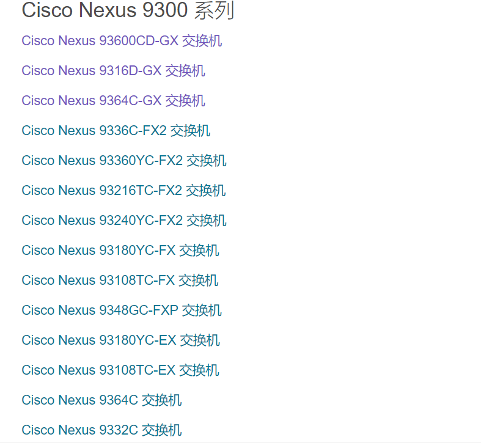Select the Cisco Nexus 93108TC-FX 交换机 link

click(120, 281)
